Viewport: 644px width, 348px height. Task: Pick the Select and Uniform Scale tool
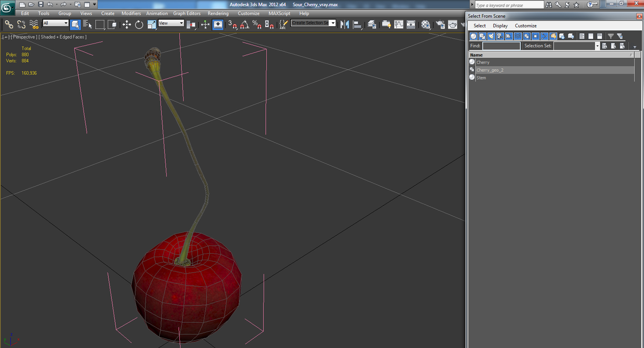151,24
